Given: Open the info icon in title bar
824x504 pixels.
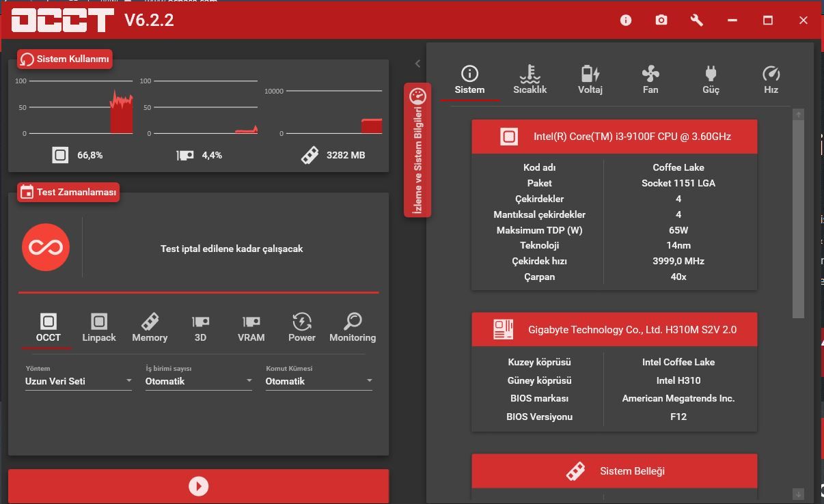Looking at the screenshot, I should tap(626, 20).
